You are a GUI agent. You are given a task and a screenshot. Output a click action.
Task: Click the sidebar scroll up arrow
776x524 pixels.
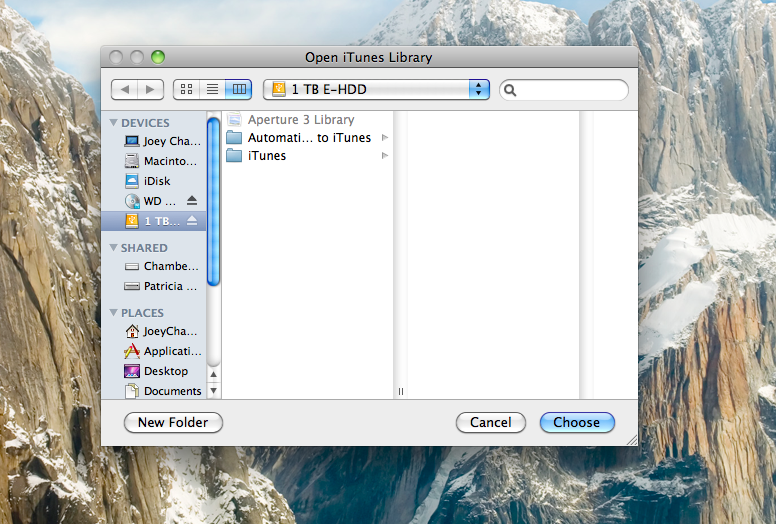[x=213, y=375]
